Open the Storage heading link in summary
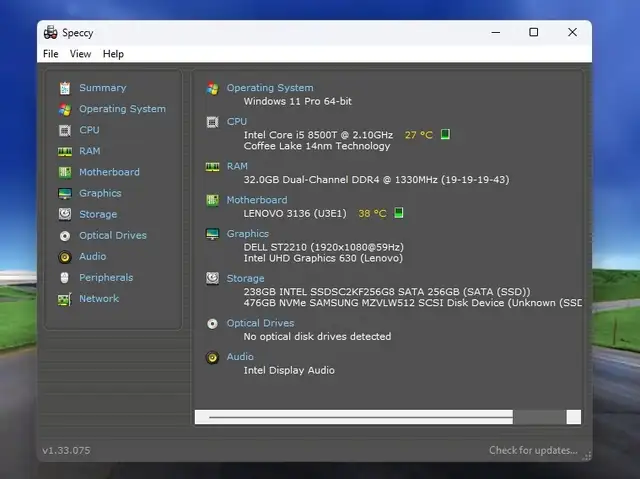This screenshot has height=479, width=640. [x=245, y=278]
